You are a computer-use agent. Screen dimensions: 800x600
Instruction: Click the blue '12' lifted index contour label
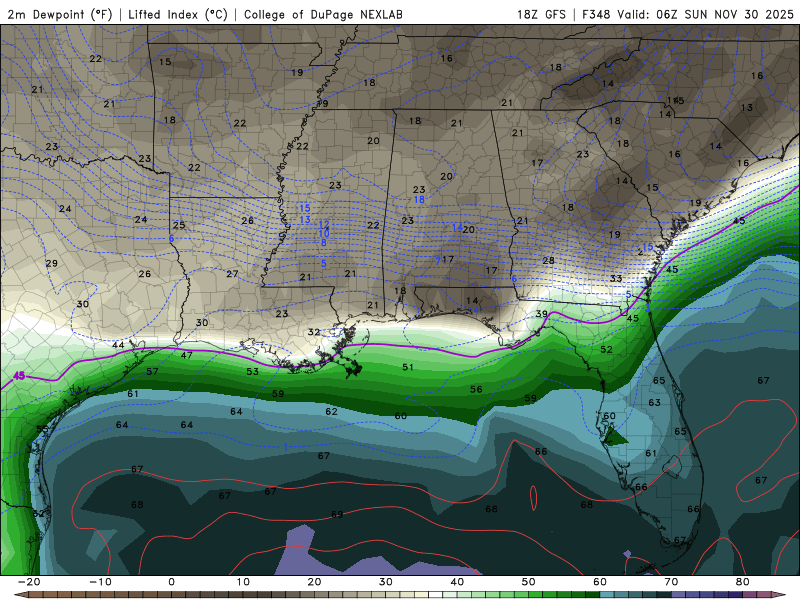pos(323,225)
